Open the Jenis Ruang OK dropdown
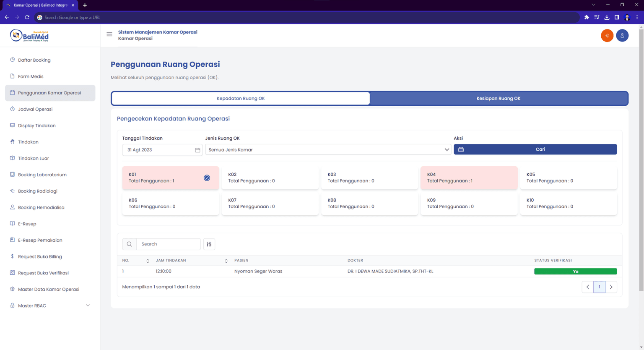 (x=328, y=150)
